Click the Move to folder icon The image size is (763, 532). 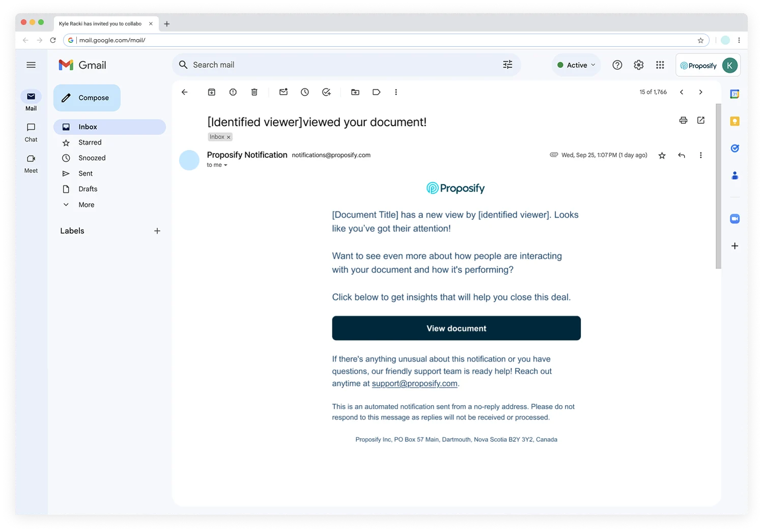coord(355,92)
